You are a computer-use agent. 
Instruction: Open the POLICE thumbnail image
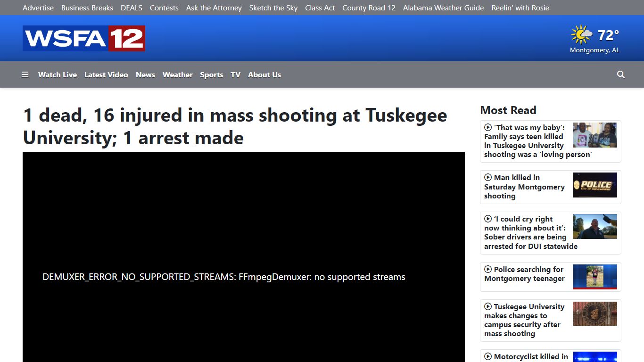595,185
